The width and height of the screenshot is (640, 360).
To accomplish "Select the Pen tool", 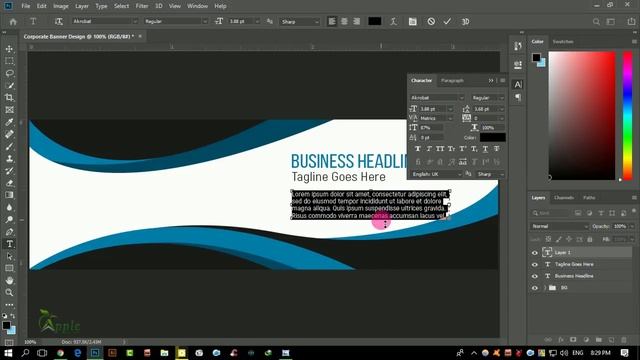I will pos(9,232).
